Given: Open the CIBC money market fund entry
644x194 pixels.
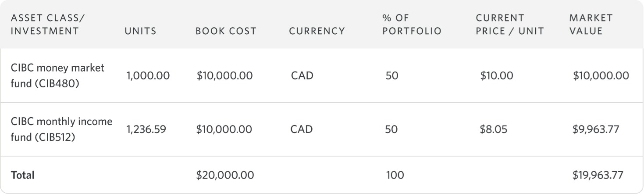Looking at the screenshot, I should click(57, 75).
